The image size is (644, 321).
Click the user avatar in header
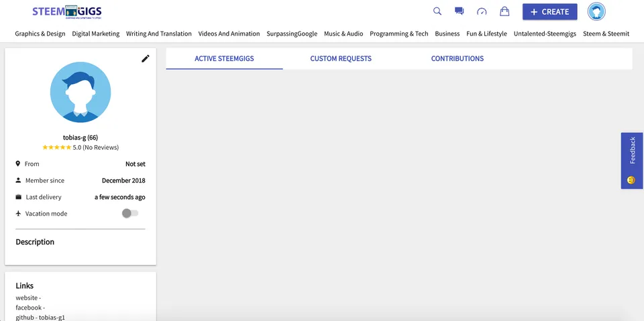coord(596,11)
